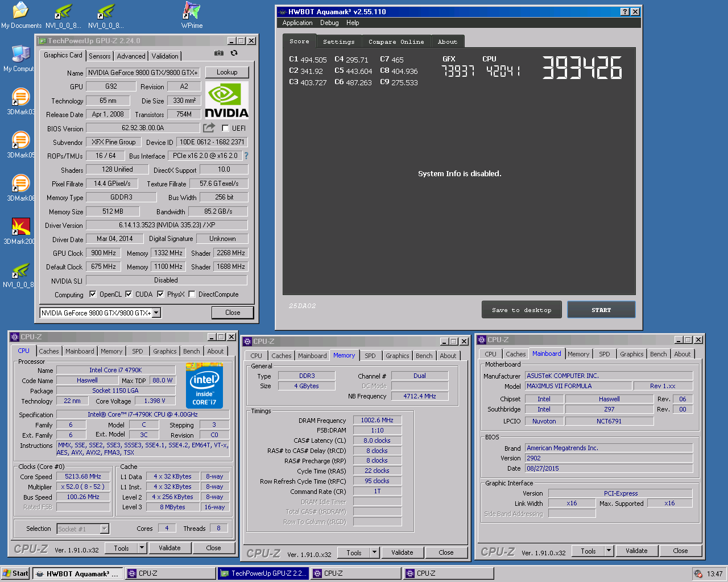Click the GPU-Z refresh icon
The height and width of the screenshot is (582, 728).
click(x=234, y=53)
